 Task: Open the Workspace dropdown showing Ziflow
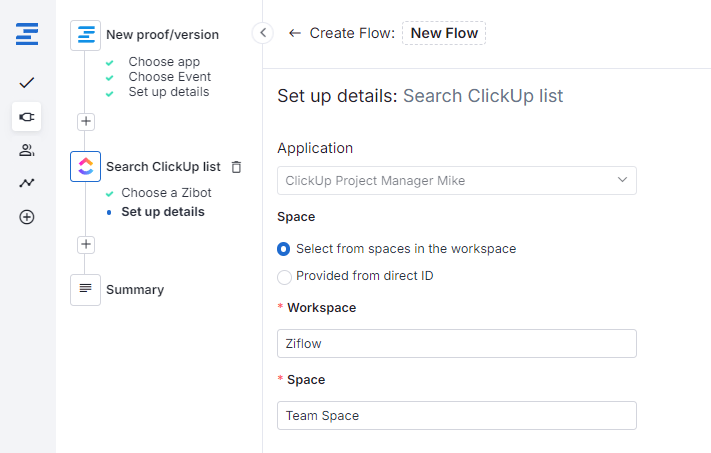coord(456,343)
